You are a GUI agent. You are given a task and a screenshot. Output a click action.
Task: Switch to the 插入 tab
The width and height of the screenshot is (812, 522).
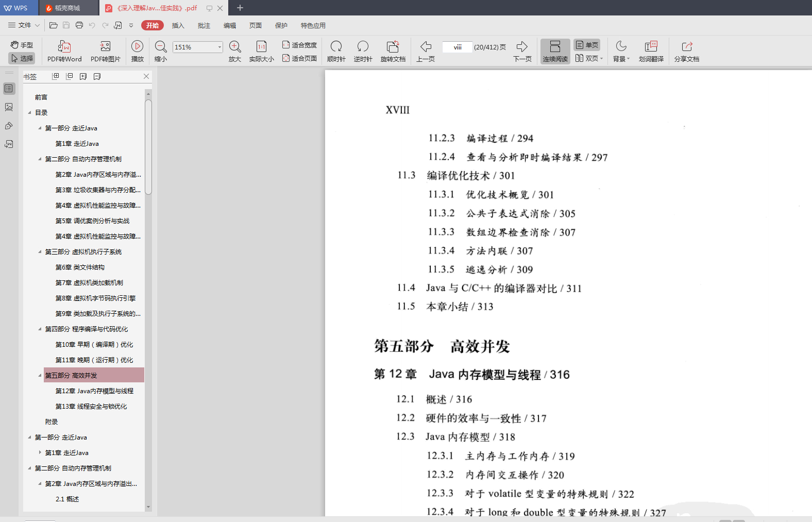click(x=178, y=25)
